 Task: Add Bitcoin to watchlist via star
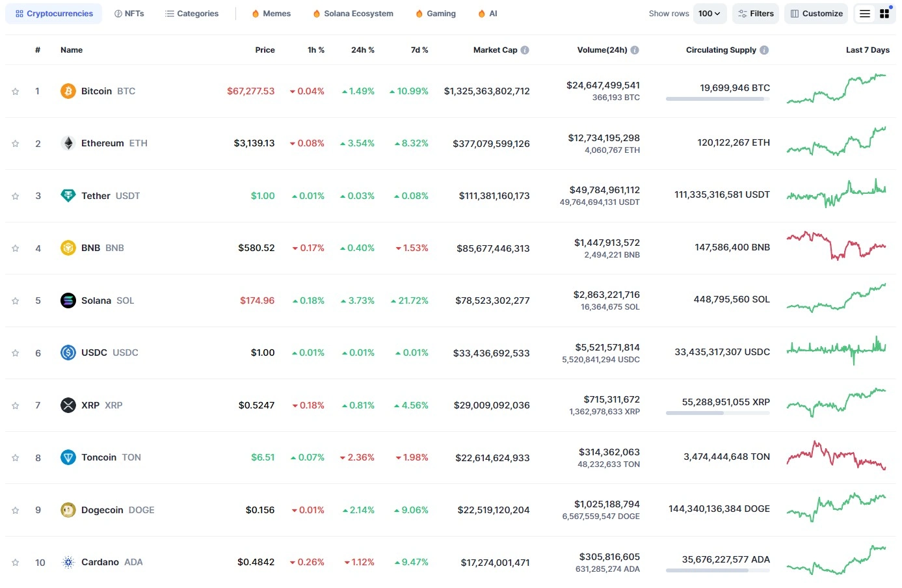click(x=15, y=91)
